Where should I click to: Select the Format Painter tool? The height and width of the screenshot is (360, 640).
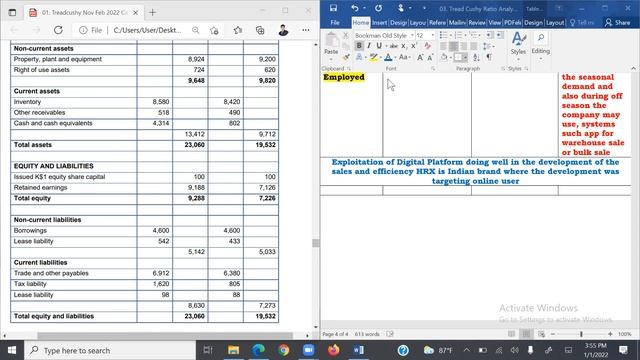pos(346,58)
